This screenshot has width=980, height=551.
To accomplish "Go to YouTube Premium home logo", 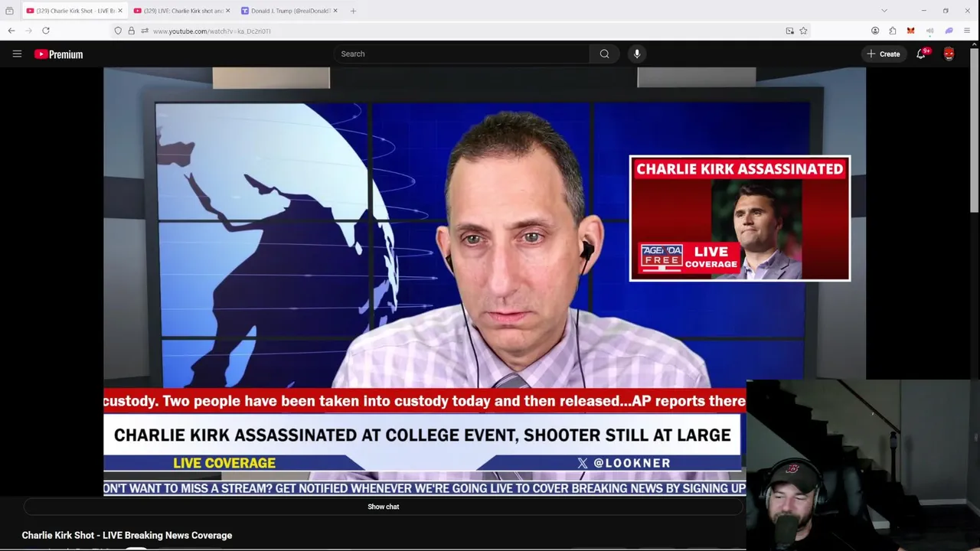I will pyautogui.click(x=58, y=54).
